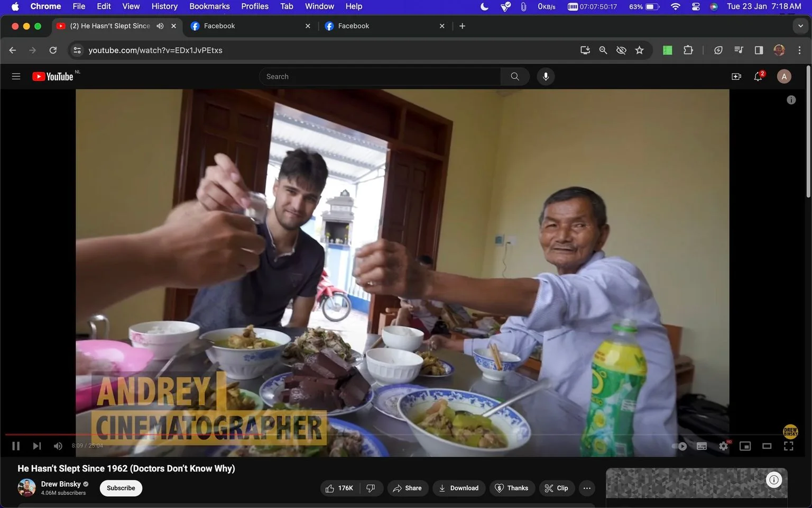
Task: Open the Create video icon
Action: coord(736,77)
